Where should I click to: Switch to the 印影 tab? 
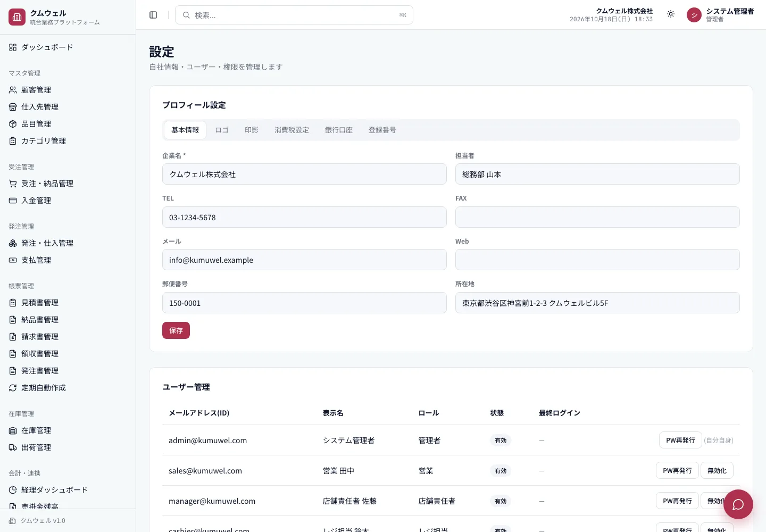pos(252,130)
